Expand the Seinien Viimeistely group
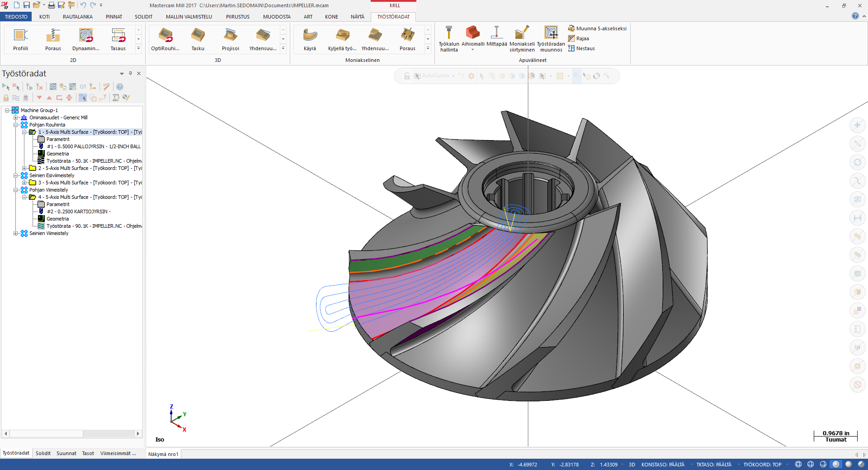 [x=16, y=233]
